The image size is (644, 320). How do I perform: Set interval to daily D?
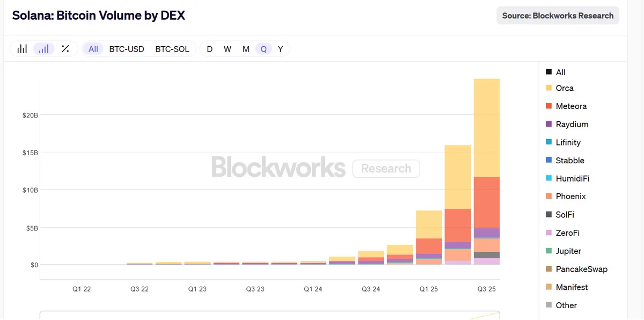point(210,49)
